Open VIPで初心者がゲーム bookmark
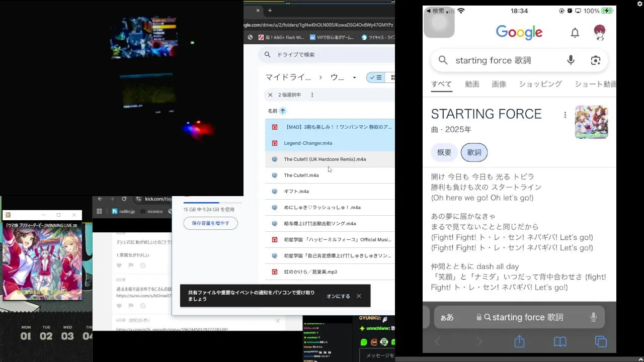 pos(332,37)
